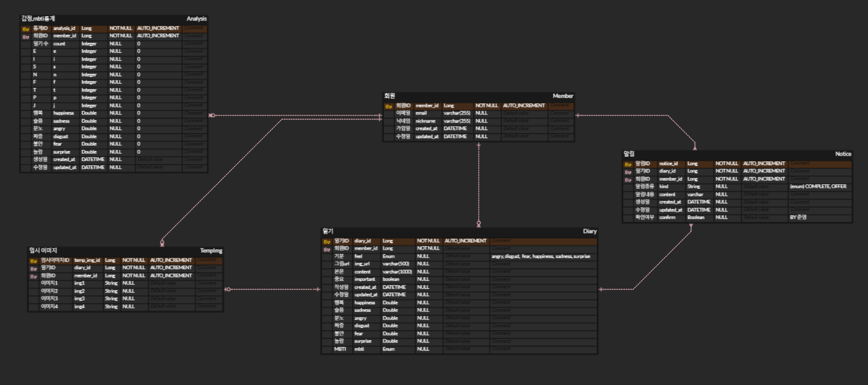Click the feel column in the Diary table

click(x=358, y=256)
